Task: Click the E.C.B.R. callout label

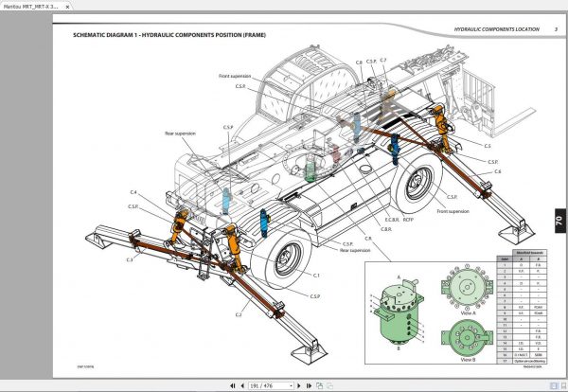Action: [x=392, y=220]
